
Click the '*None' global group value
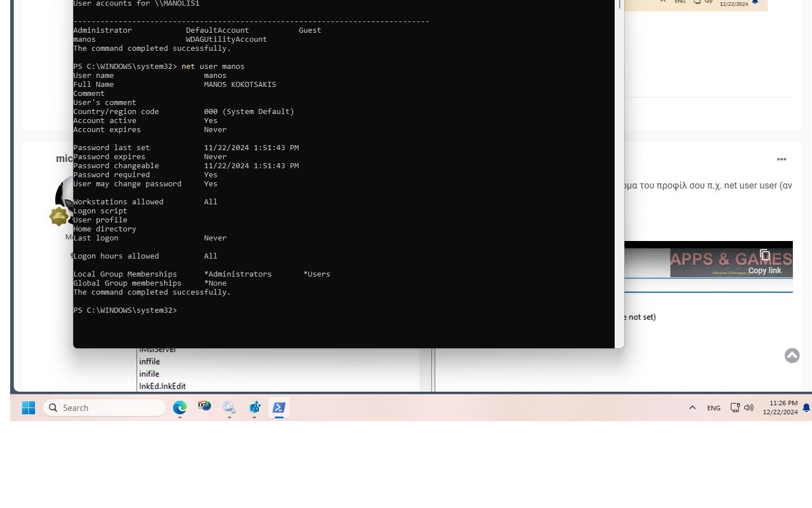click(215, 283)
